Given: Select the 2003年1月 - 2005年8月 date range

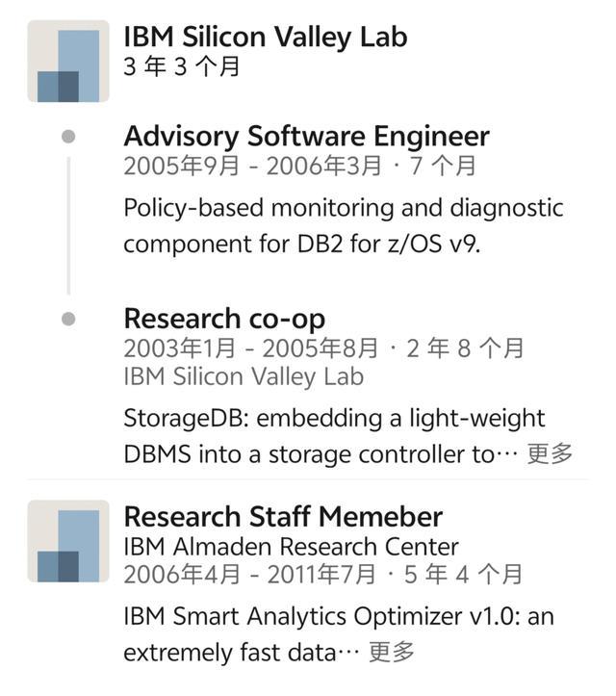Looking at the screenshot, I should 251,348.
